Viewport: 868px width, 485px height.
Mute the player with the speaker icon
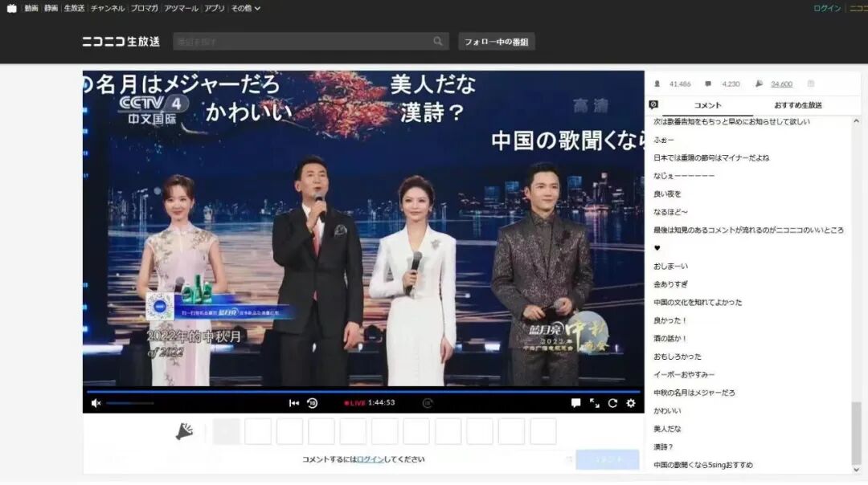click(96, 403)
